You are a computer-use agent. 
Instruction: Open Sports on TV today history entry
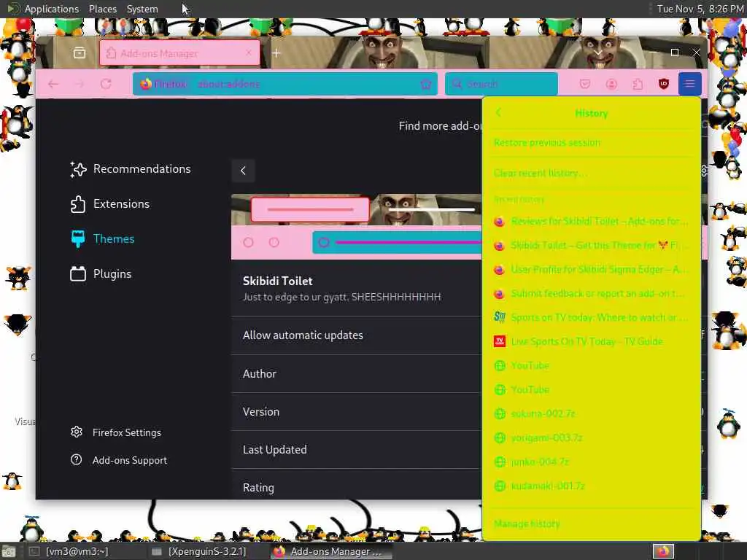click(591, 317)
